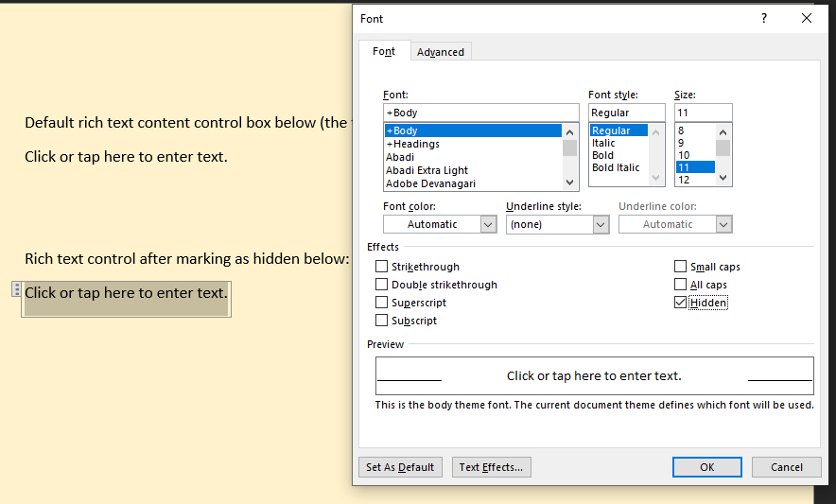Select size 8 in the list
The image size is (836, 504).
695,130
